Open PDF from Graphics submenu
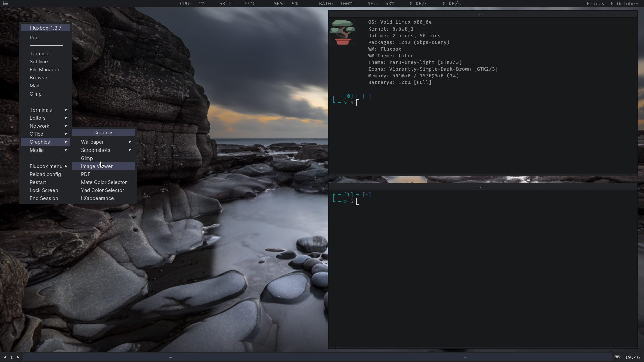644x362 pixels. pos(103,174)
